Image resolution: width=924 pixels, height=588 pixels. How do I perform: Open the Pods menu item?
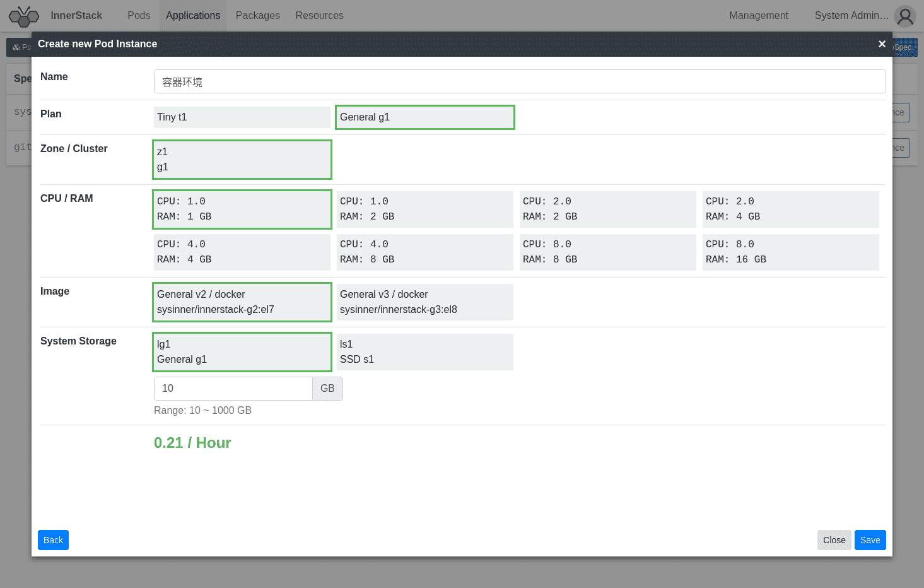[139, 16]
